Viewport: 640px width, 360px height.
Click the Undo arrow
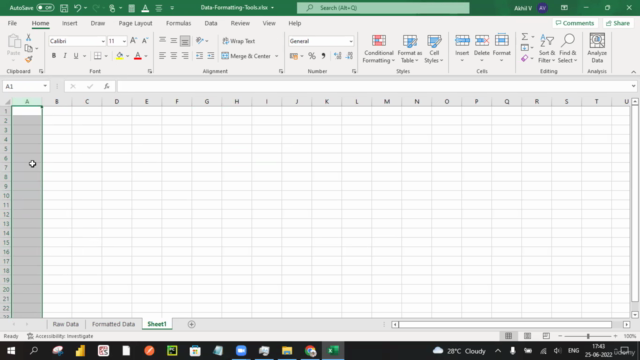pos(78,8)
